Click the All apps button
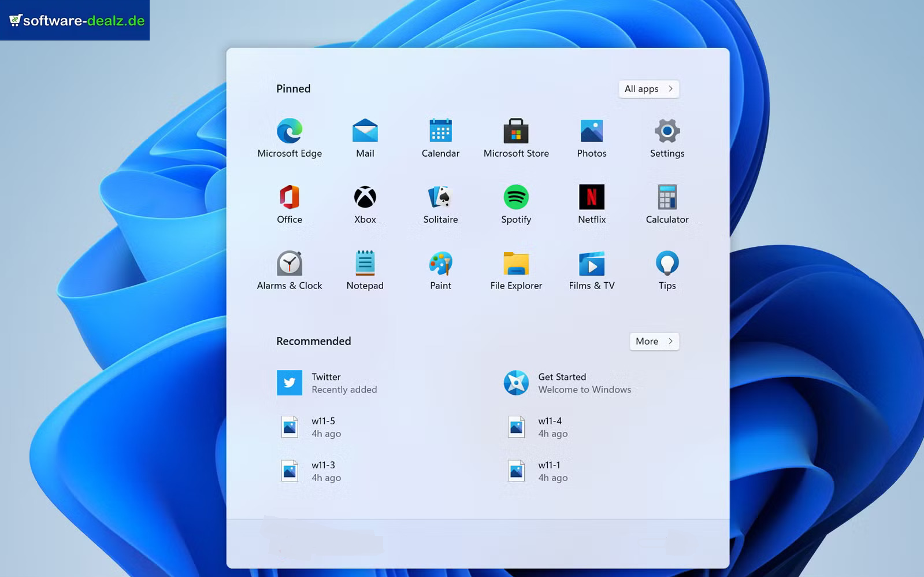 649,89
